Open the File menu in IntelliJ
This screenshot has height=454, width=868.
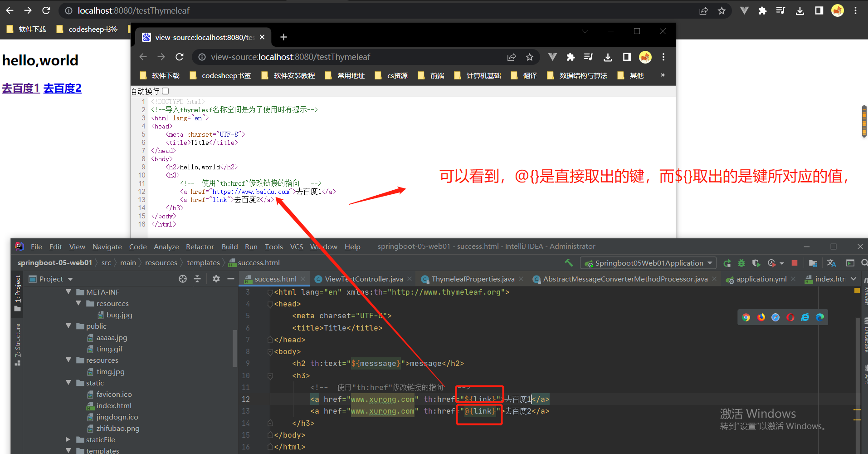click(36, 247)
